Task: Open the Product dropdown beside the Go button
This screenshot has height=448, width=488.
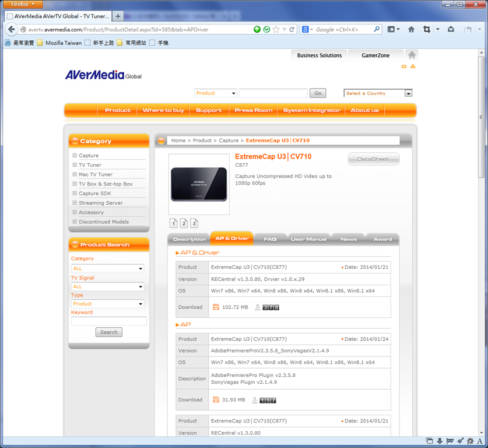Action: point(216,93)
